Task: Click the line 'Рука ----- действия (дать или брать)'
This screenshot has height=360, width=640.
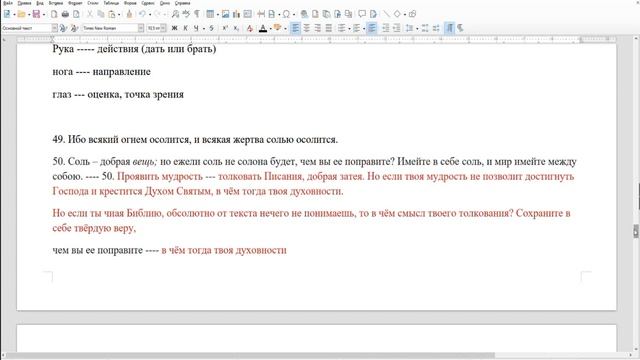Action: (134, 49)
